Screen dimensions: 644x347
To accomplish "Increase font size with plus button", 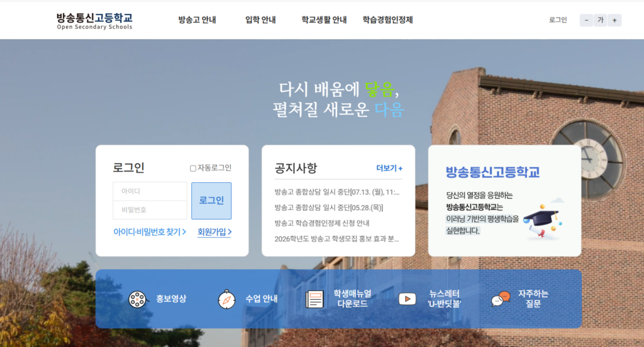I will click(614, 20).
